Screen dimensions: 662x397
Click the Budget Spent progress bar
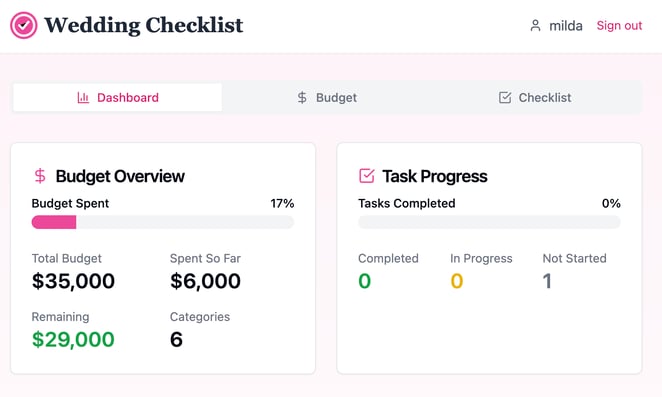[163, 222]
